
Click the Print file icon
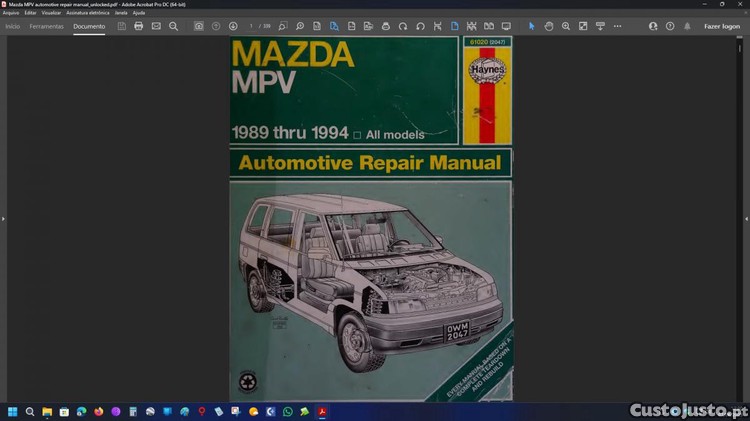139,26
